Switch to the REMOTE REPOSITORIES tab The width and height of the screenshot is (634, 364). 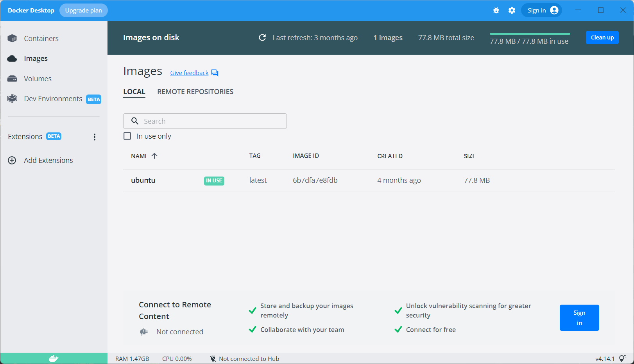(195, 92)
